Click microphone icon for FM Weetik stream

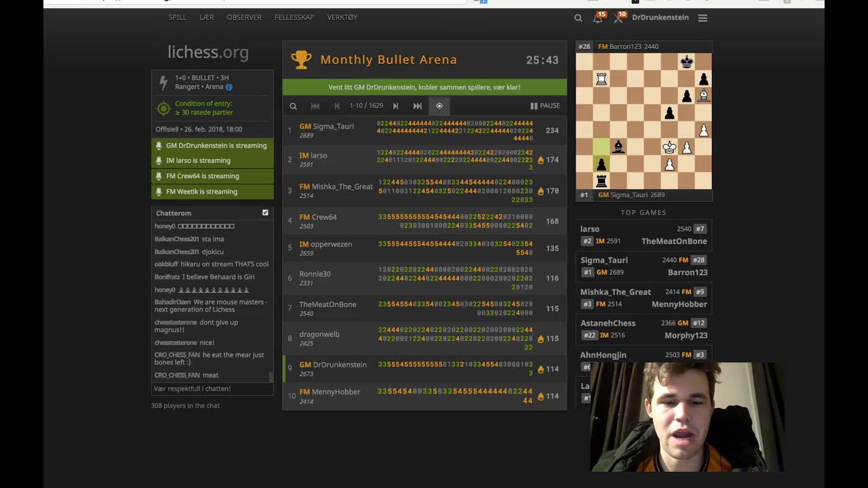159,192
